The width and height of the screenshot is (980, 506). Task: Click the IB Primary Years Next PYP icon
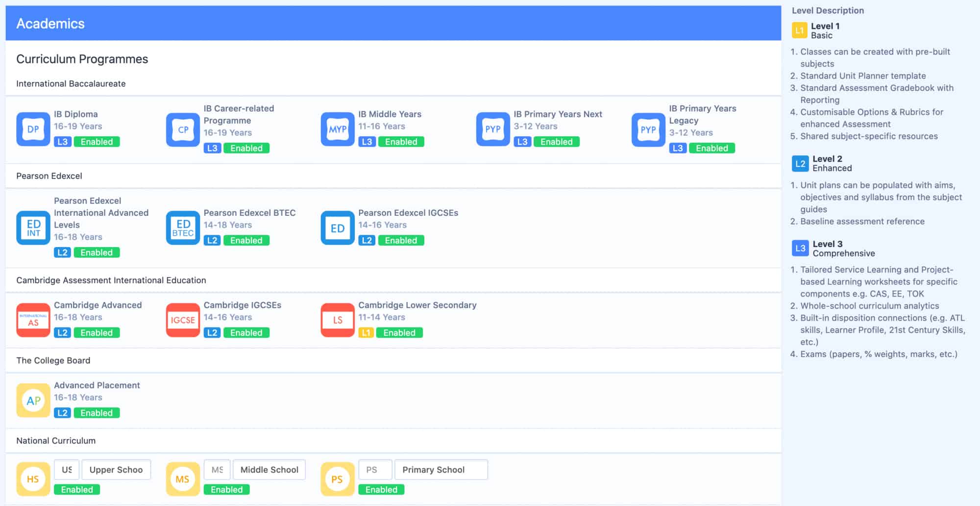[493, 129]
